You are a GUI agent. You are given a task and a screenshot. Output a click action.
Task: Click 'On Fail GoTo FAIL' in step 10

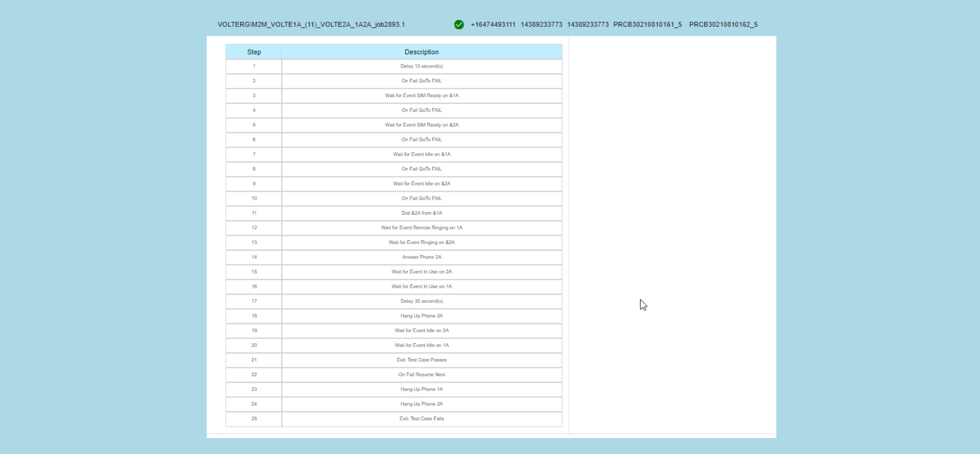pyautogui.click(x=422, y=199)
